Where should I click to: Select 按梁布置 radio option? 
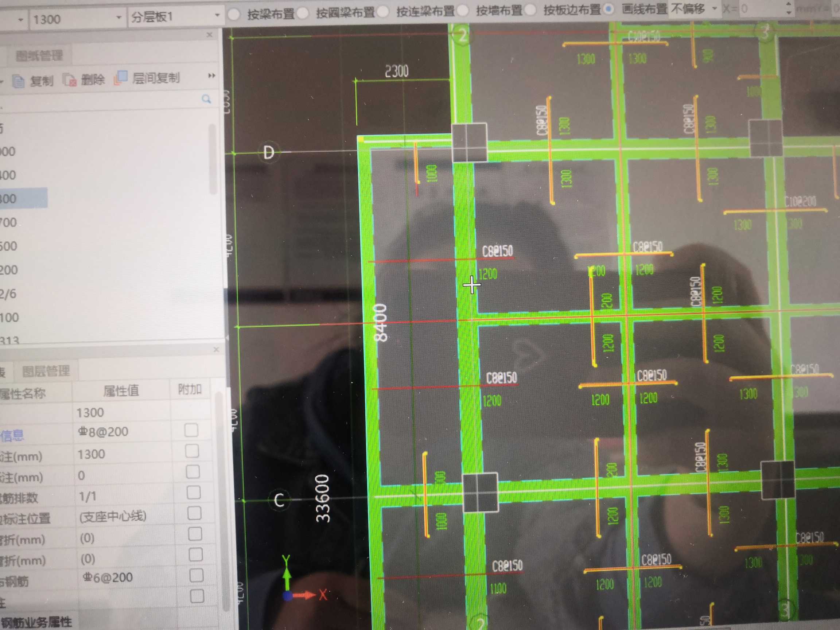point(234,14)
